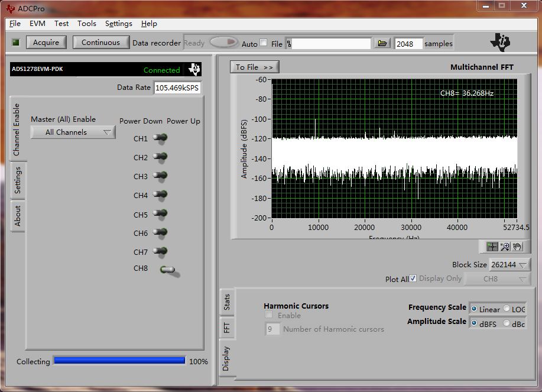Viewport: 542px width, 392px height.
Task: Click the Collecting progress bar
Action: [119, 361]
